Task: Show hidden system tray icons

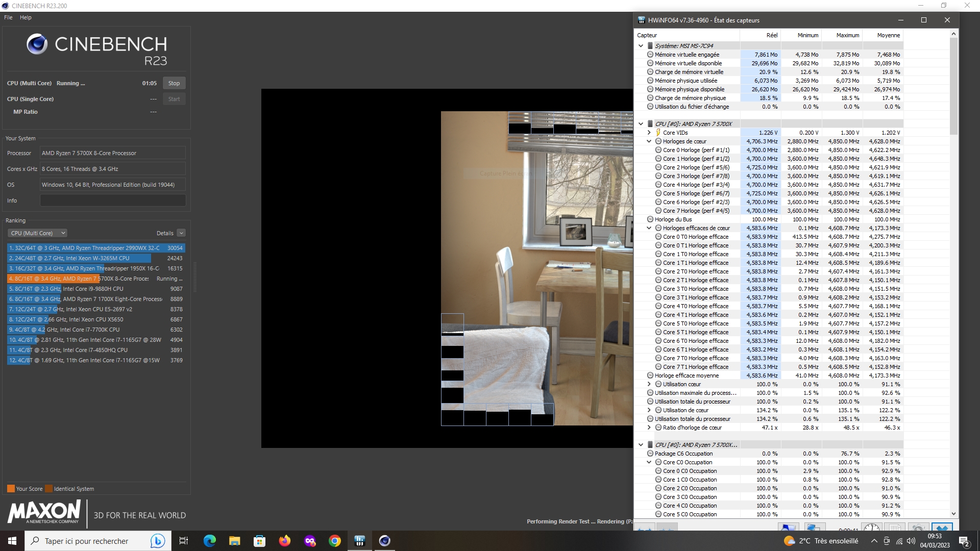Action: [x=874, y=541]
